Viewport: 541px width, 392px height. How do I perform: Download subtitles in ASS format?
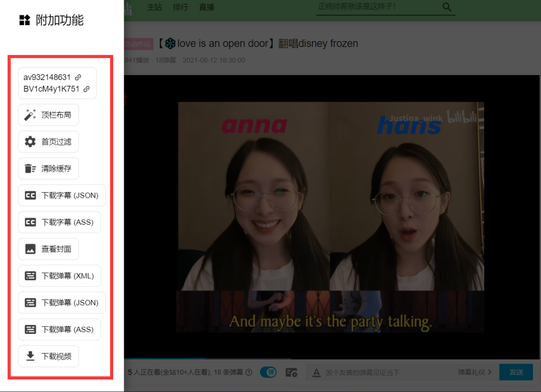coord(60,222)
